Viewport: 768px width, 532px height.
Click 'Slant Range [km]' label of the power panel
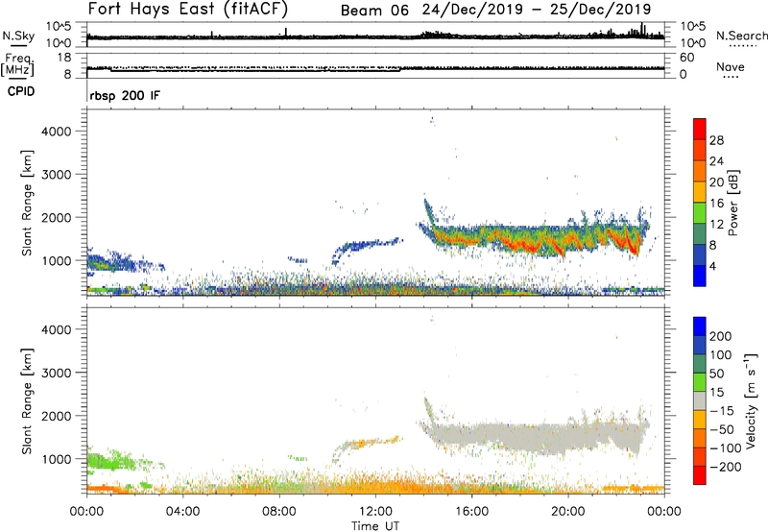tap(27, 203)
